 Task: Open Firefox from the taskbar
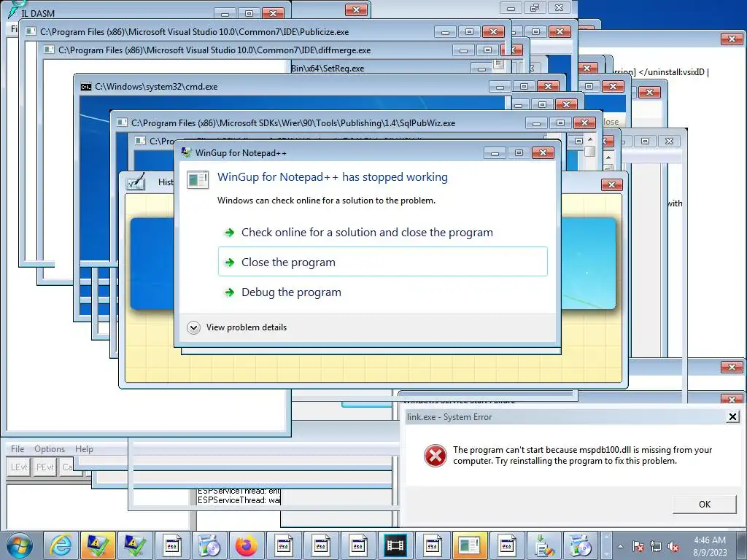click(x=247, y=545)
